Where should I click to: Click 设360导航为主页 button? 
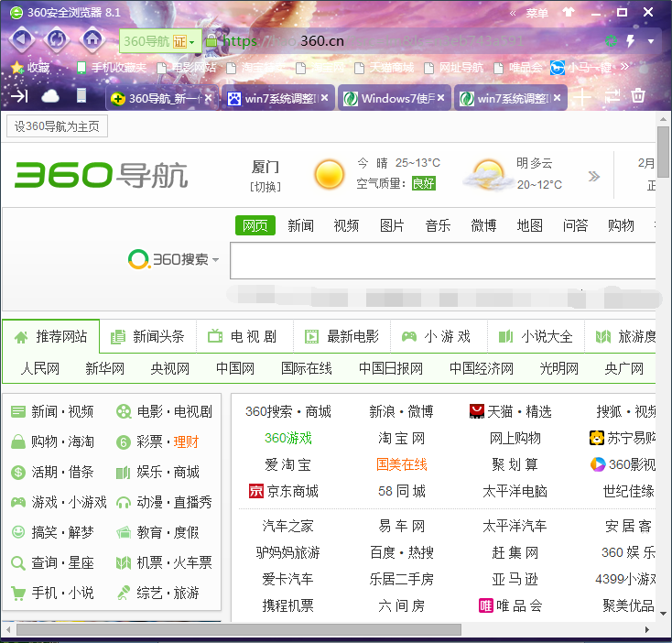(x=57, y=126)
